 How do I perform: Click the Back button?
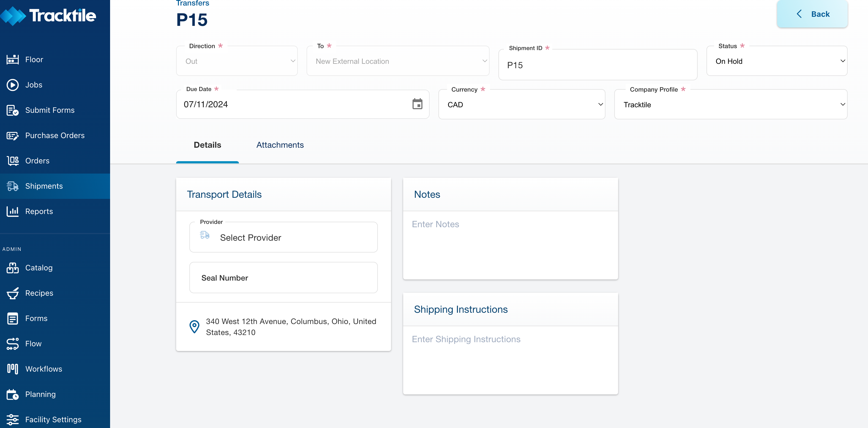click(812, 14)
